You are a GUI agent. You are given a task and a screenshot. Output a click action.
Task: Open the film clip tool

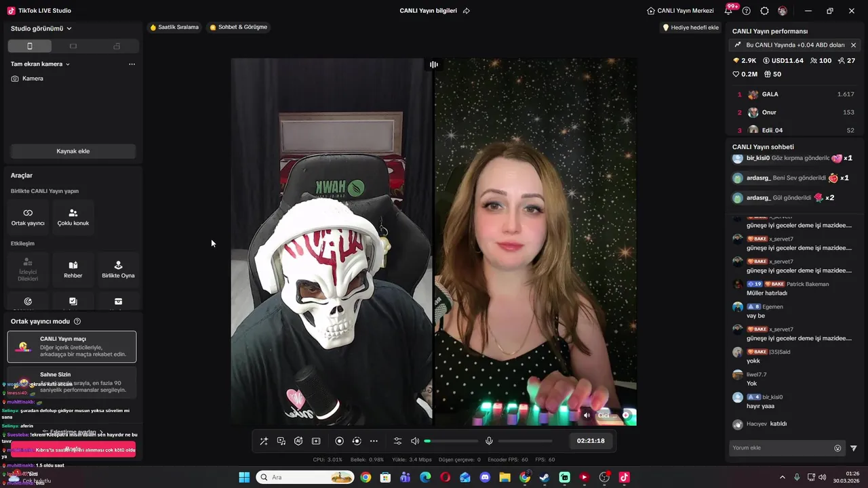316,441
